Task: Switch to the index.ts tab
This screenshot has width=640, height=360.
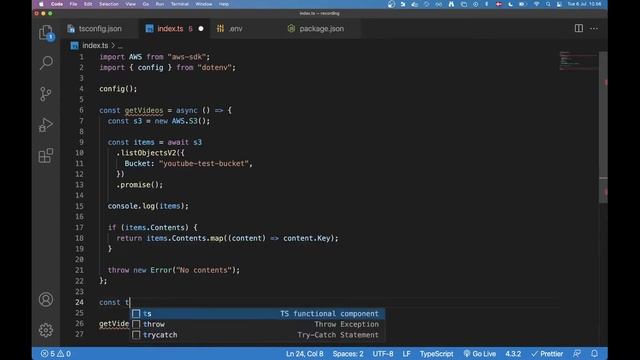Action: [x=174, y=29]
